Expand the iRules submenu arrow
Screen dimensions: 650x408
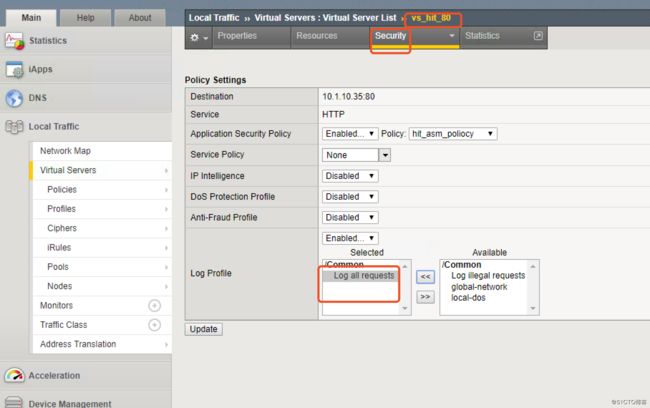click(x=166, y=248)
